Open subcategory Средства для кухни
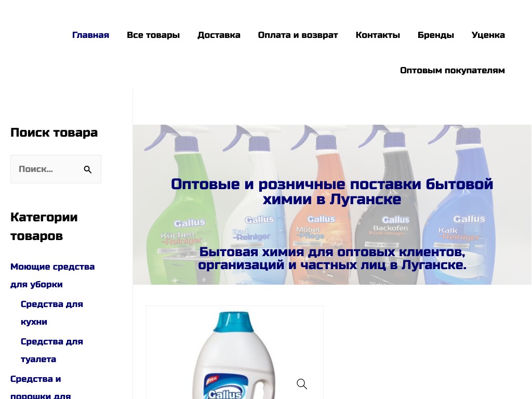 [x=52, y=313]
